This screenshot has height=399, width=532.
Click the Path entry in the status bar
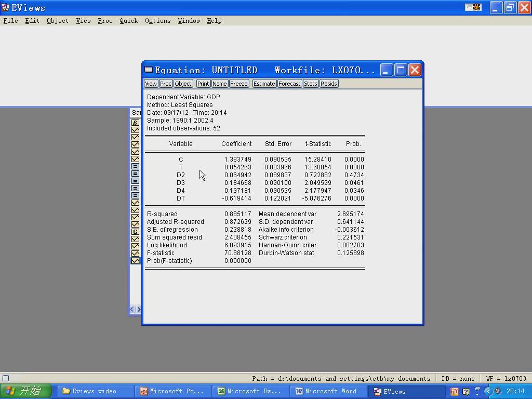point(341,379)
